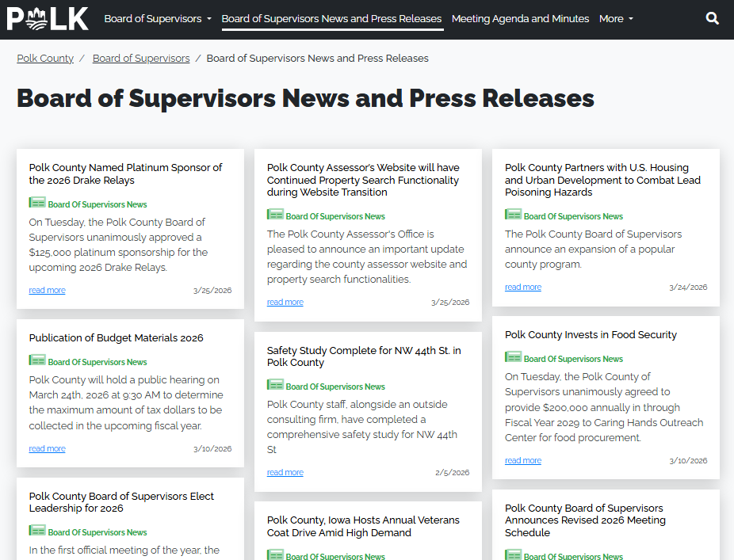Image resolution: width=734 pixels, height=560 pixels.
Task: Expand the Board of Supervisors dropdown menu
Action: 158,18
